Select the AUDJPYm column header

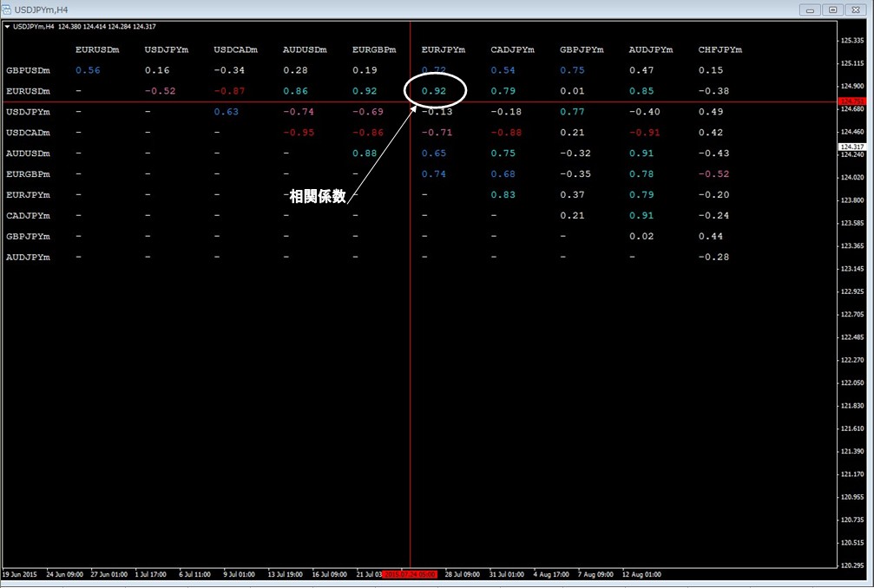[x=650, y=49]
